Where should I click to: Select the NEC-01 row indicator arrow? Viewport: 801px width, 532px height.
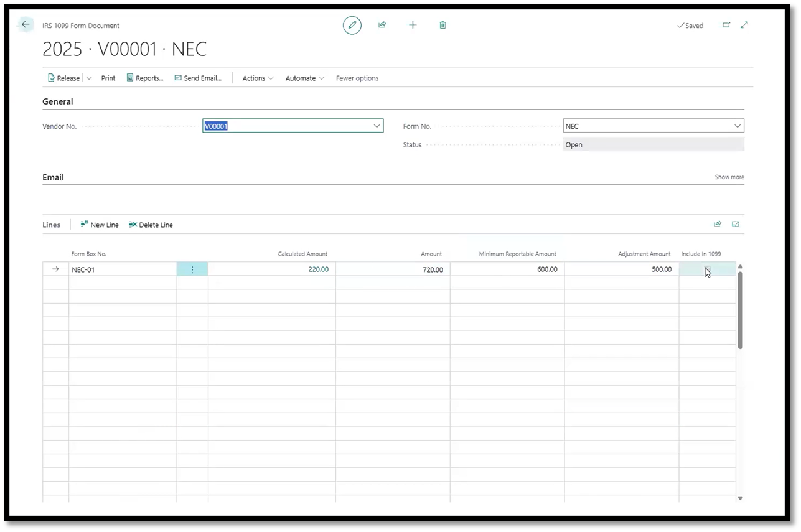tap(55, 269)
